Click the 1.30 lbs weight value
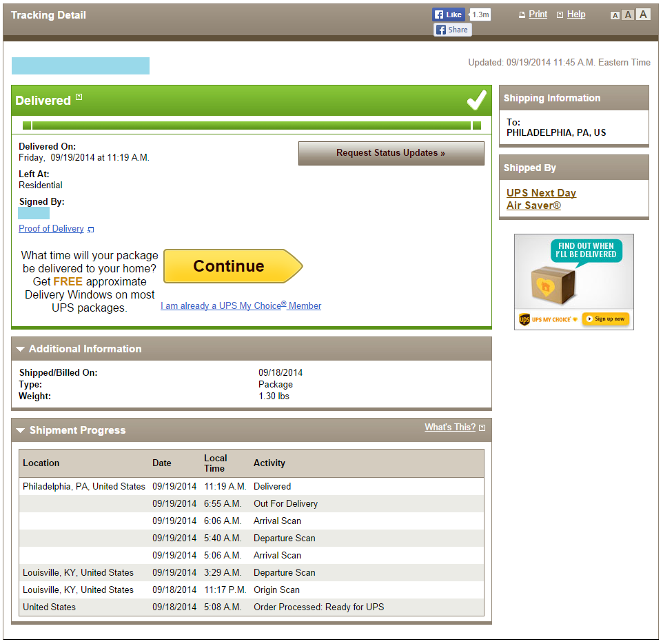 tap(274, 396)
